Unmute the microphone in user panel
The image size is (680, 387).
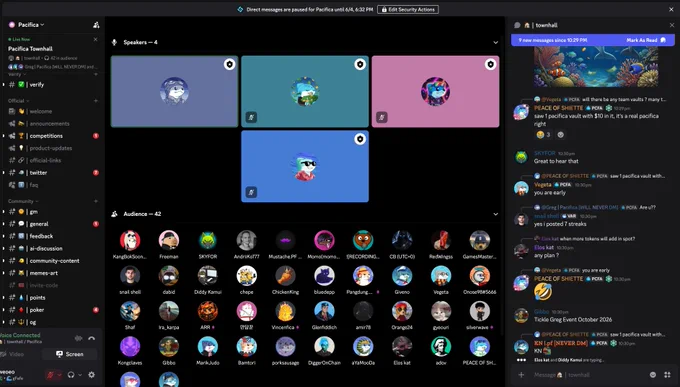[50, 375]
